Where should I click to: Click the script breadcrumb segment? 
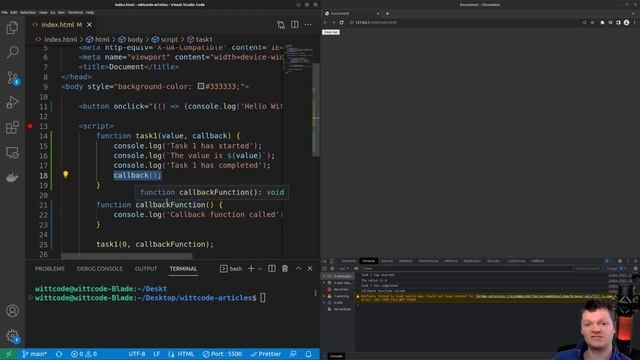point(165,40)
